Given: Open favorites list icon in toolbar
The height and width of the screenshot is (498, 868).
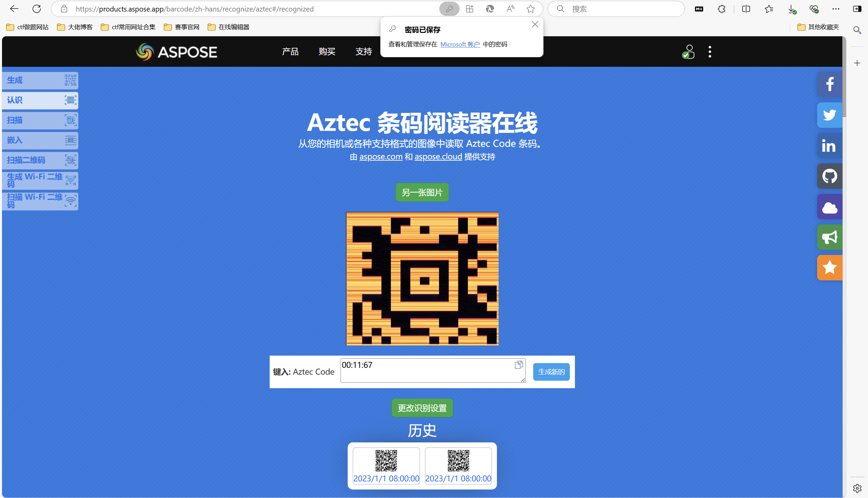Looking at the screenshot, I should [769, 9].
